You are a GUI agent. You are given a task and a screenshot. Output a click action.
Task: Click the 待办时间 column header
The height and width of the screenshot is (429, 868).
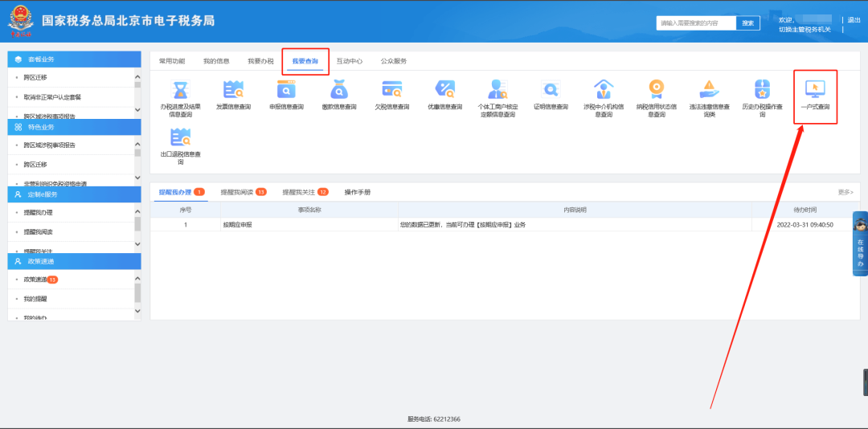(x=805, y=210)
